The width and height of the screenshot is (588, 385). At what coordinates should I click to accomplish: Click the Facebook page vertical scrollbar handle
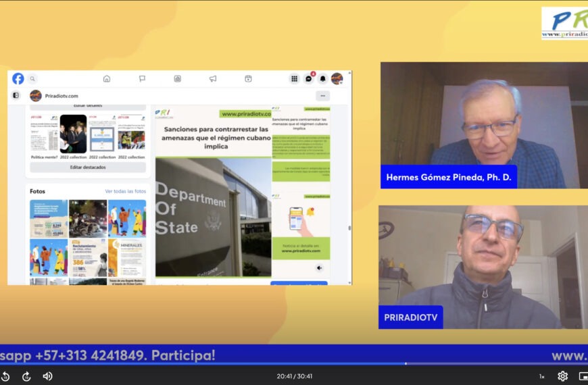click(349, 228)
